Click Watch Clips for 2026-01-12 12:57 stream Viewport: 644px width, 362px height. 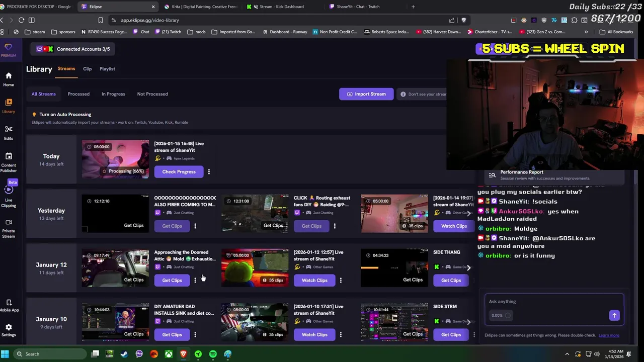314,281
